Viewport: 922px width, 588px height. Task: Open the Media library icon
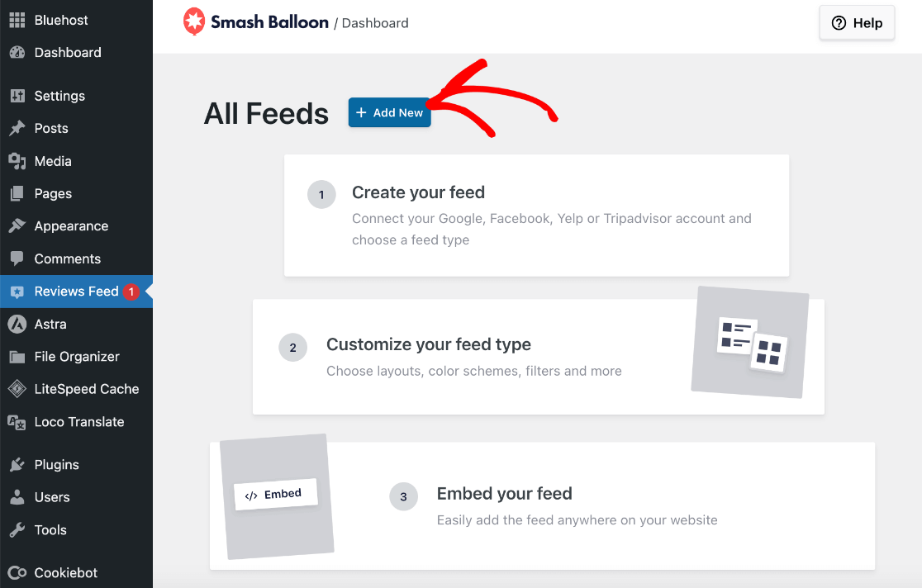(17, 160)
